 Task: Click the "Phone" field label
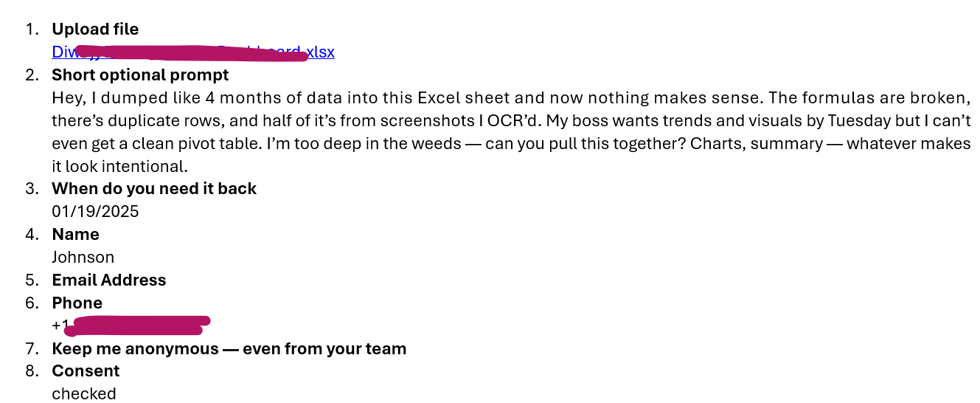click(77, 303)
